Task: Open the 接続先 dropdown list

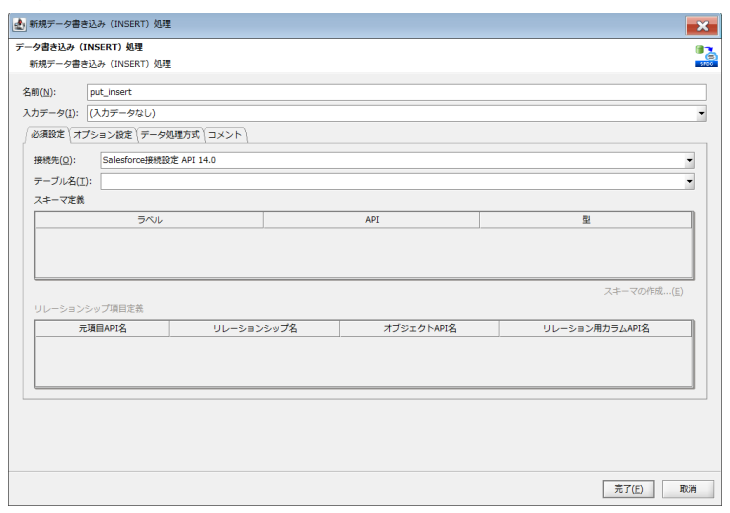Action: (689, 160)
